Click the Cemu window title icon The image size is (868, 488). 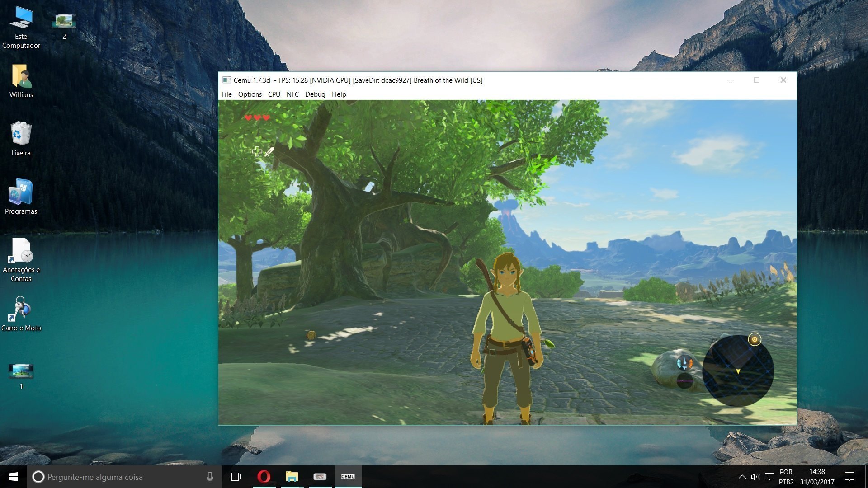[226, 80]
